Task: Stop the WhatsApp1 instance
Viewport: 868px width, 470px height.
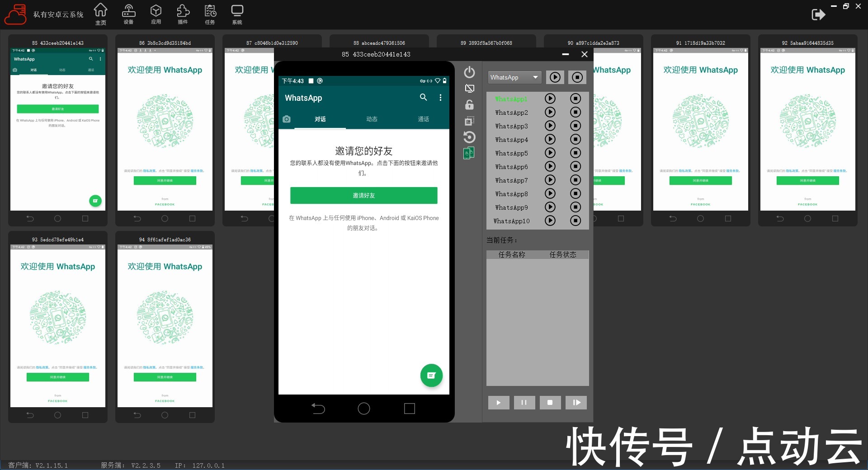Action: pyautogui.click(x=576, y=99)
